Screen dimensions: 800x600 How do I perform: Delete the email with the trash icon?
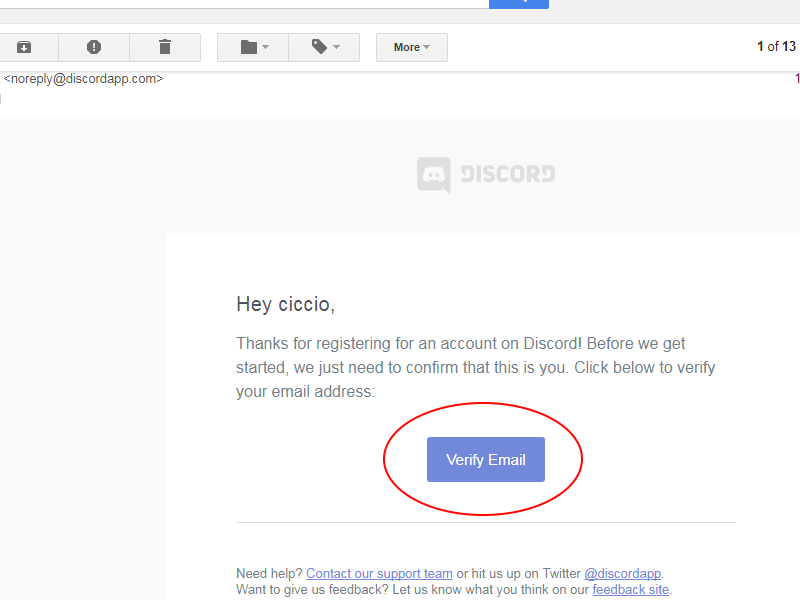[165, 47]
